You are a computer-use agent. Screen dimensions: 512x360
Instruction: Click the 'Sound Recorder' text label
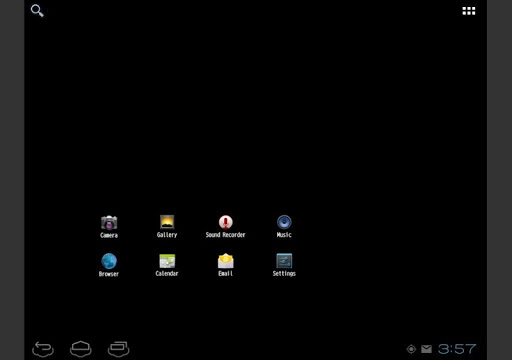[x=225, y=235]
